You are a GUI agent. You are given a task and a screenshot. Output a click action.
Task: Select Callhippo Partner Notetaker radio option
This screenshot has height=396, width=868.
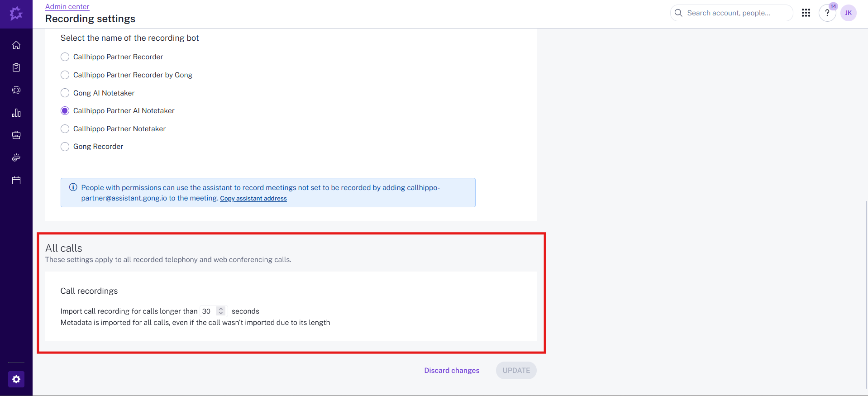[65, 129]
